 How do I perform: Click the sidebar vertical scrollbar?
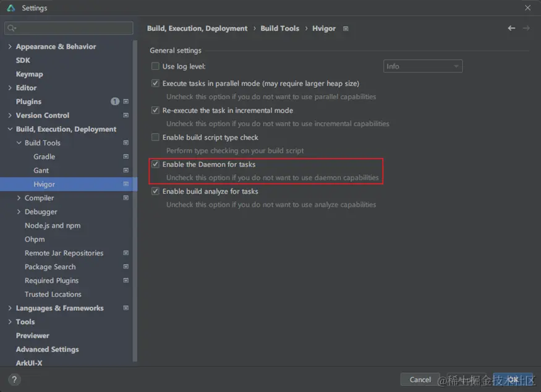(135, 198)
